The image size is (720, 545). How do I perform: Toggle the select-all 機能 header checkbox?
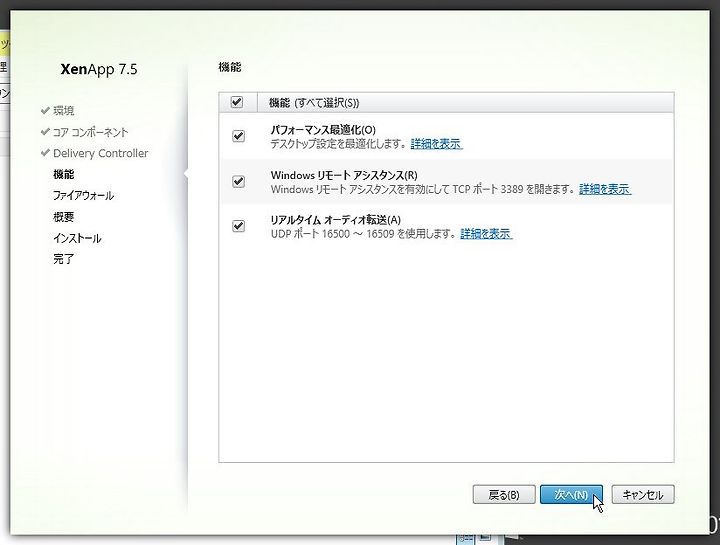(237, 102)
